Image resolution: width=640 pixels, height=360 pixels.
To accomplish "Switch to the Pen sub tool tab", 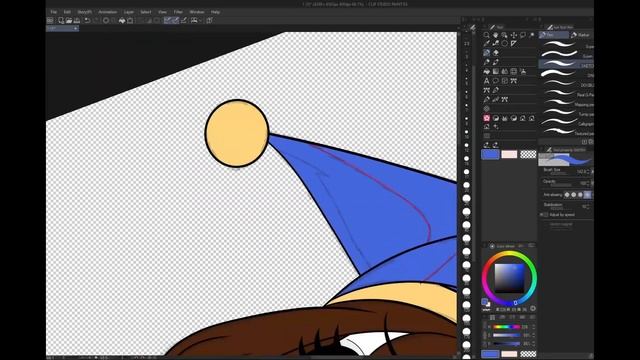I will pyautogui.click(x=554, y=35).
